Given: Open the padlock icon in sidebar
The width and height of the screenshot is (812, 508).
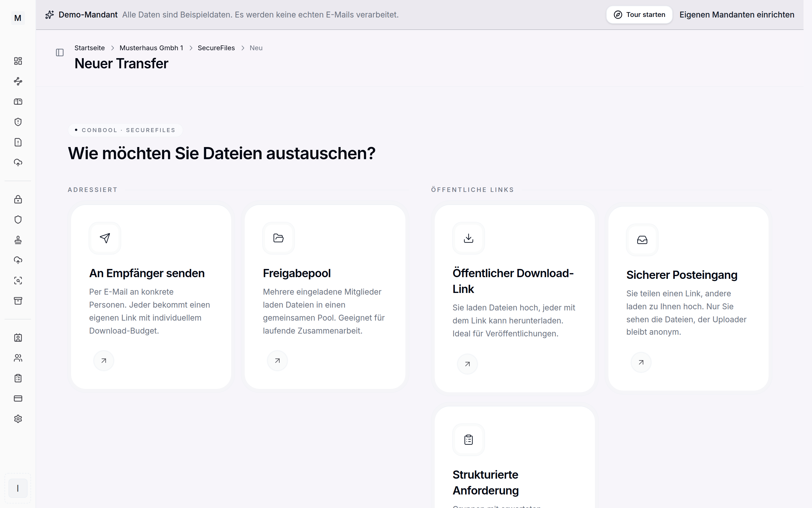Looking at the screenshot, I should pyautogui.click(x=18, y=199).
